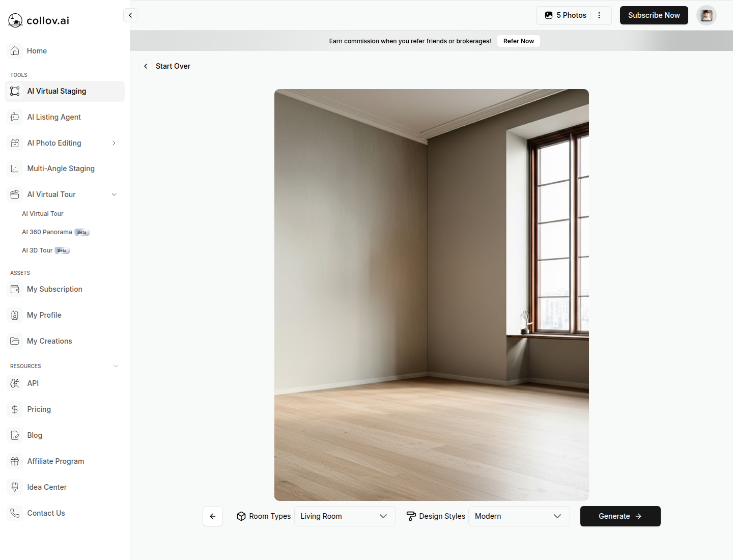This screenshot has width=733, height=560.
Task: Open AI 3D Tour beta item
Action: [45, 250]
